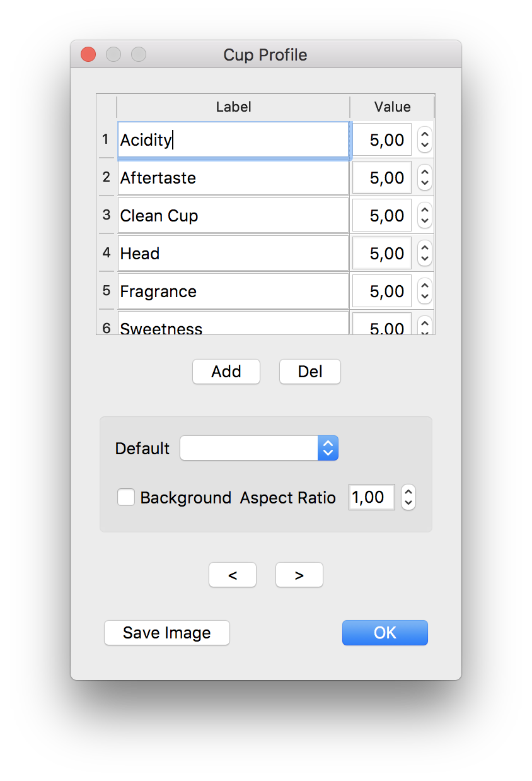Click the Aspect Ratio value field
This screenshot has width=532, height=781.
[371, 498]
